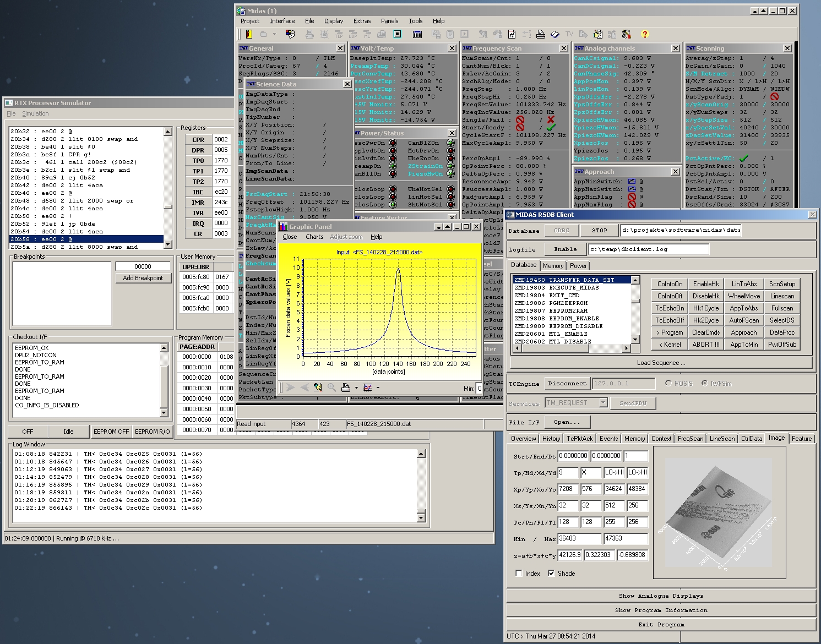Screen dimensions: 821x644
Task: Toggle EEPROM OFF in RTX simulator
Action: coord(111,432)
